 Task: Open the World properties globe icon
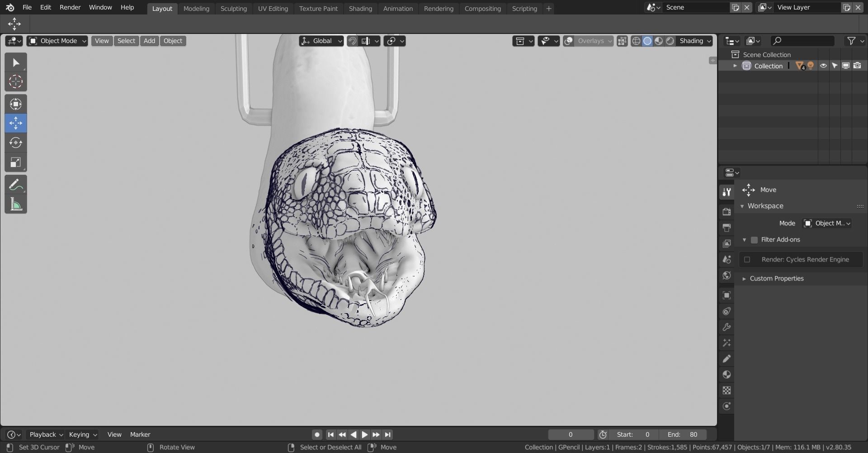(726, 275)
